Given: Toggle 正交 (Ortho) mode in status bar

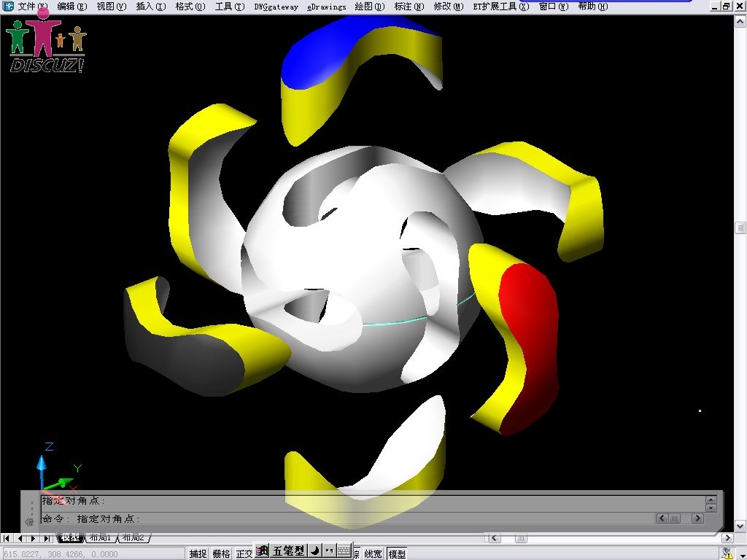Looking at the screenshot, I should (x=244, y=553).
